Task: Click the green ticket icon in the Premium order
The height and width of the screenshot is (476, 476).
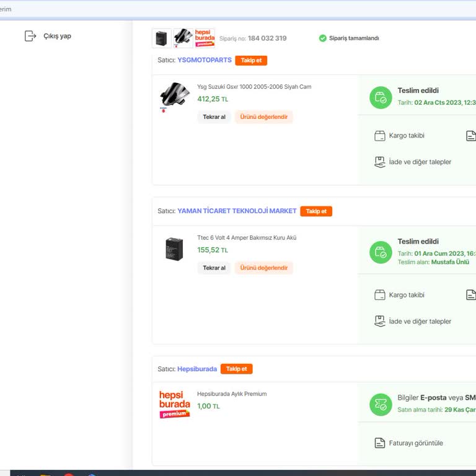Action: [381, 405]
